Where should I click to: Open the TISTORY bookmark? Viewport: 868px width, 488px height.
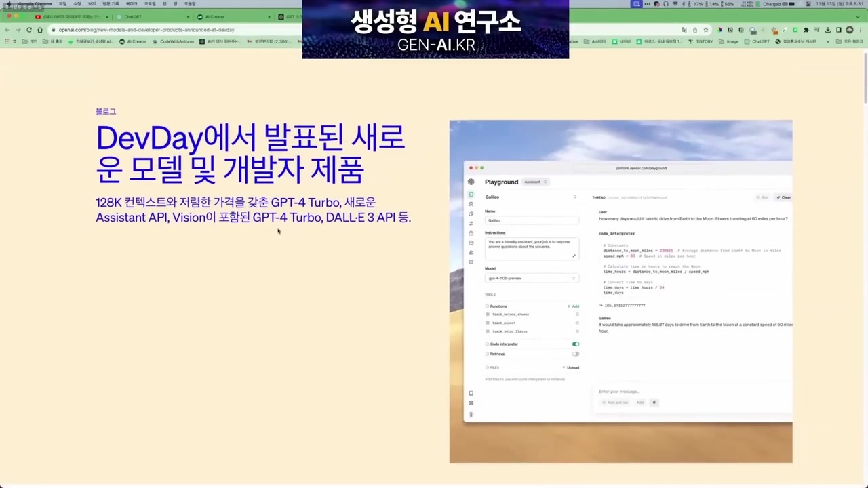tap(700, 41)
